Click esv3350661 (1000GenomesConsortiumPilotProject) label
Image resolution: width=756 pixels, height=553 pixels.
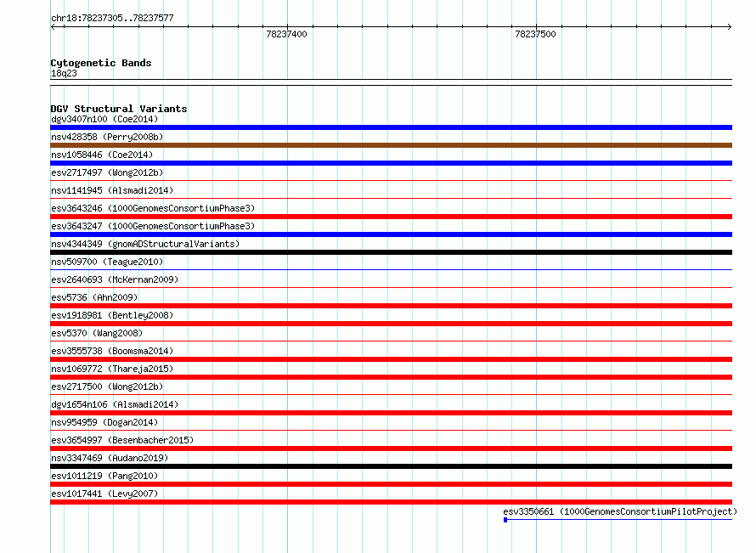point(620,511)
